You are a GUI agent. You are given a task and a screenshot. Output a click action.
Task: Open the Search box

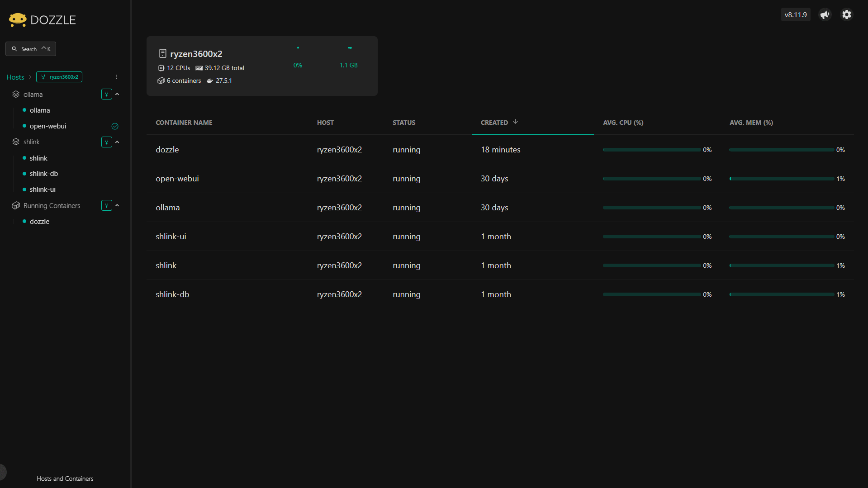(31, 49)
